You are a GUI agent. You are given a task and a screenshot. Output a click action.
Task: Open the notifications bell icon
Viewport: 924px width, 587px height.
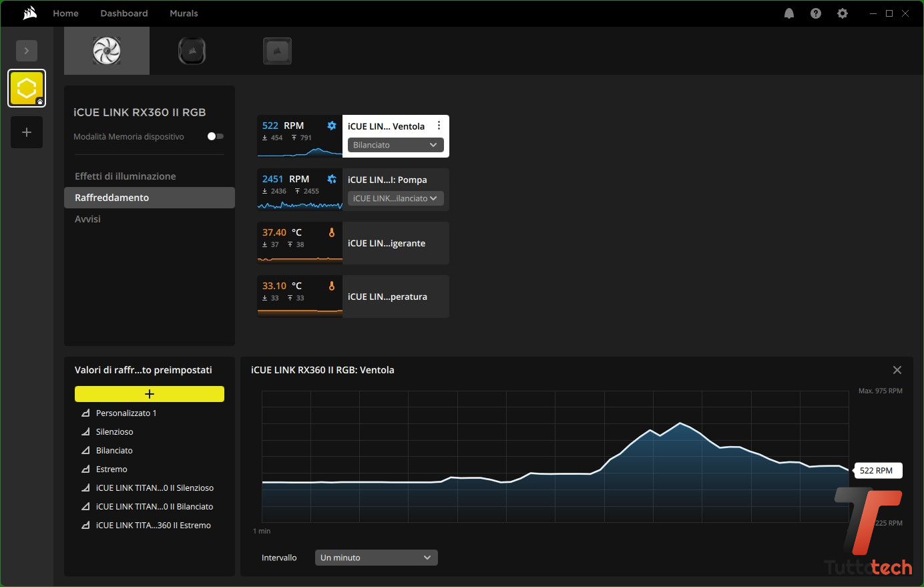tap(789, 13)
